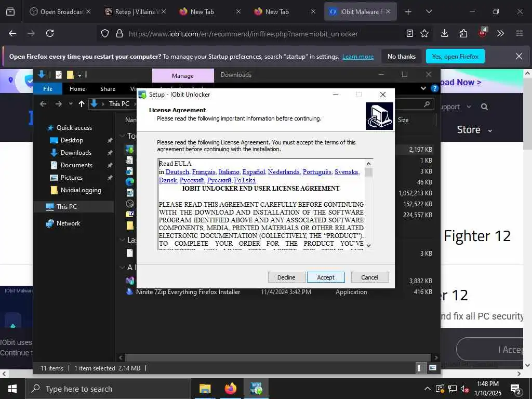This screenshot has width=532, height=399.
Task: Open File Explorer help icon
Action: (434, 88)
